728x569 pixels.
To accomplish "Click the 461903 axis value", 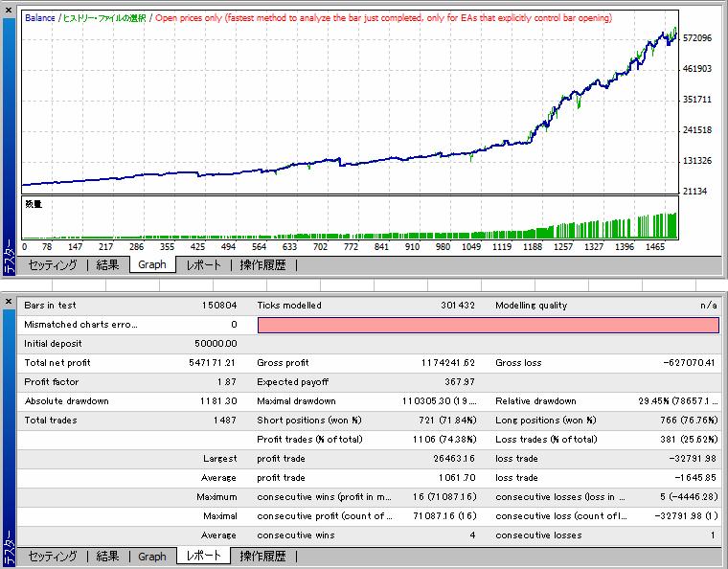I will (697, 69).
